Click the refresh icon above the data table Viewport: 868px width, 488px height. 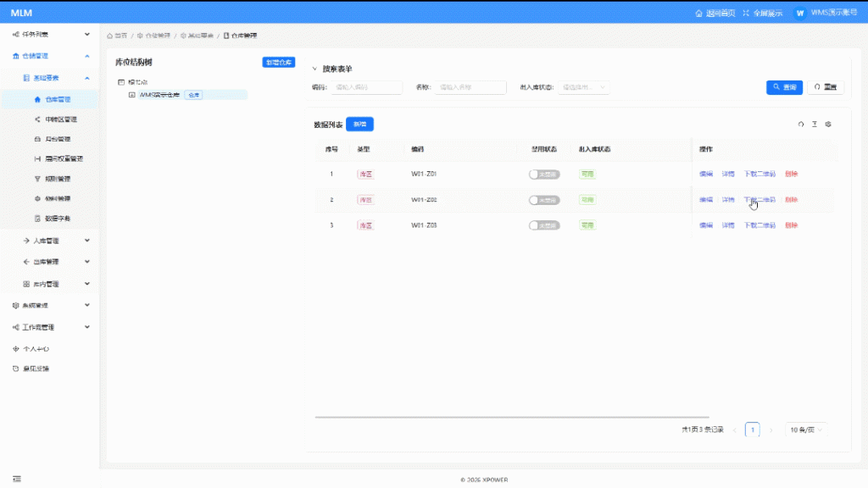pyautogui.click(x=801, y=125)
